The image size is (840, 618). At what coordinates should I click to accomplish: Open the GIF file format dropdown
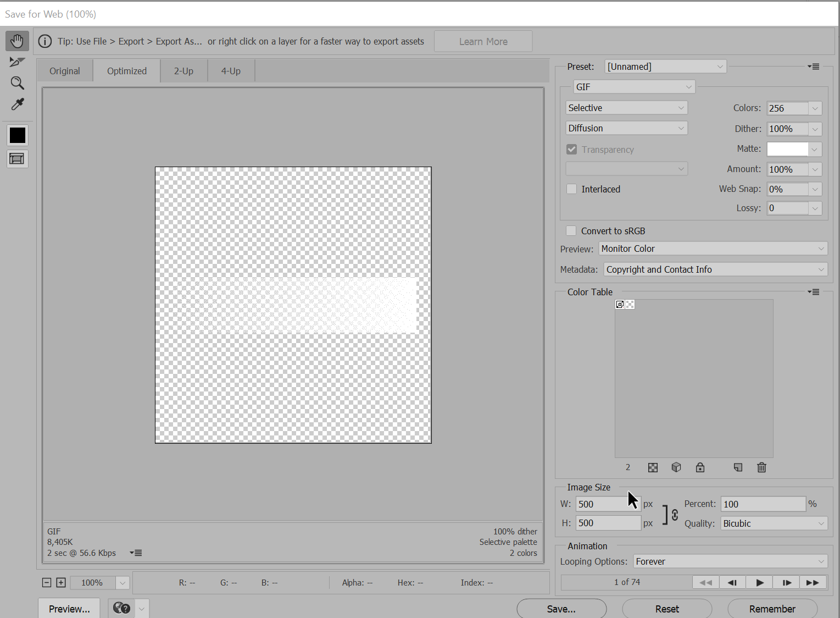click(x=635, y=87)
